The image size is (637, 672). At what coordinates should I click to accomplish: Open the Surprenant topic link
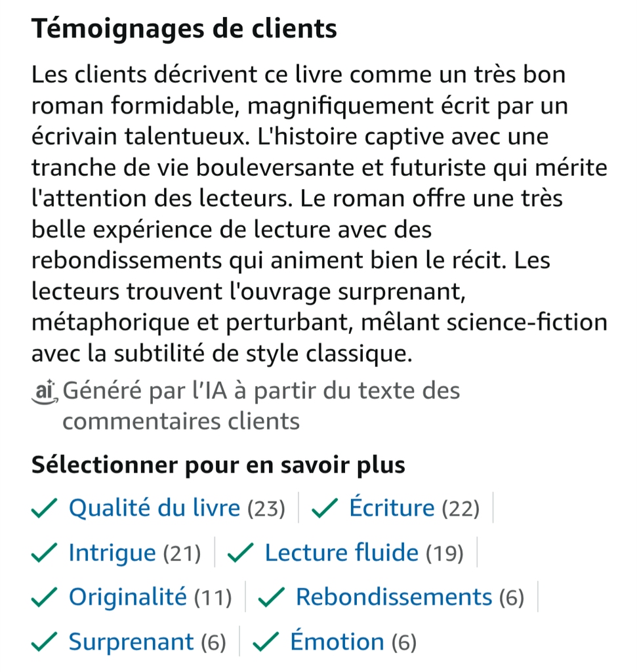(131, 642)
